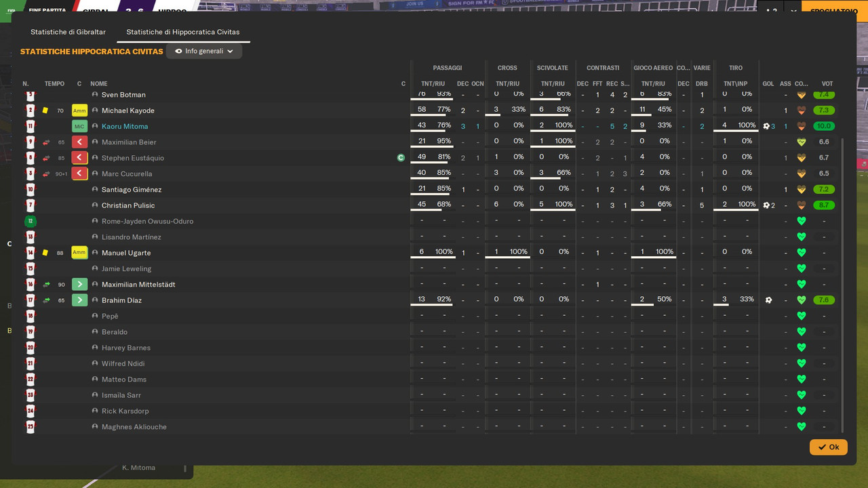Click Ismaïla Sarr's name in the list
Viewport: 868px width, 488px height.
point(121,395)
